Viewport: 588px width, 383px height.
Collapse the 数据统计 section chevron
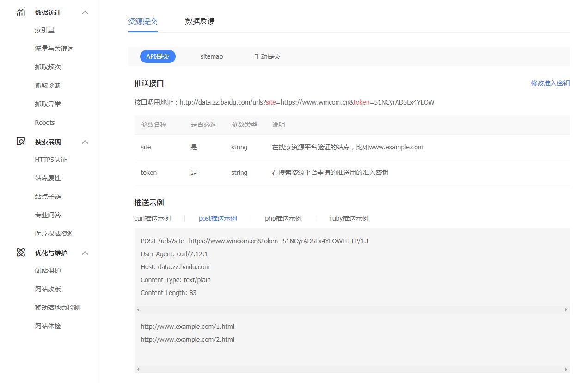tap(85, 12)
